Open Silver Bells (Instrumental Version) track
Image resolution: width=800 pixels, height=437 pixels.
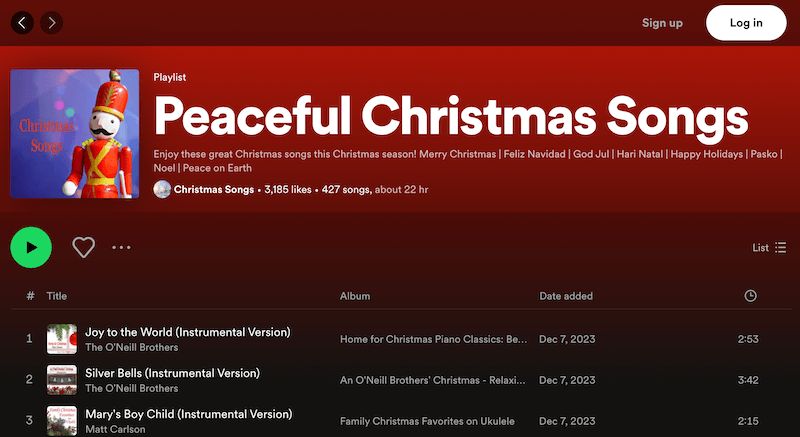[172, 373]
